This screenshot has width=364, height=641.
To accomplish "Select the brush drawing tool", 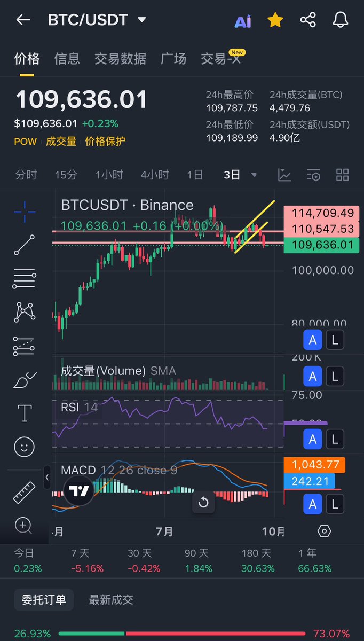I will coord(25,379).
